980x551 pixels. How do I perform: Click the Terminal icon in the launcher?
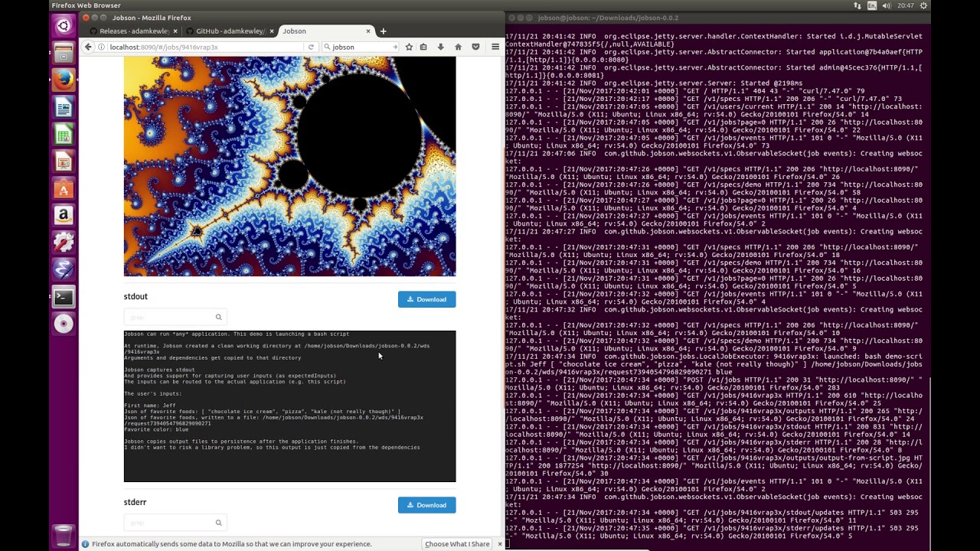(x=64, y=297)
